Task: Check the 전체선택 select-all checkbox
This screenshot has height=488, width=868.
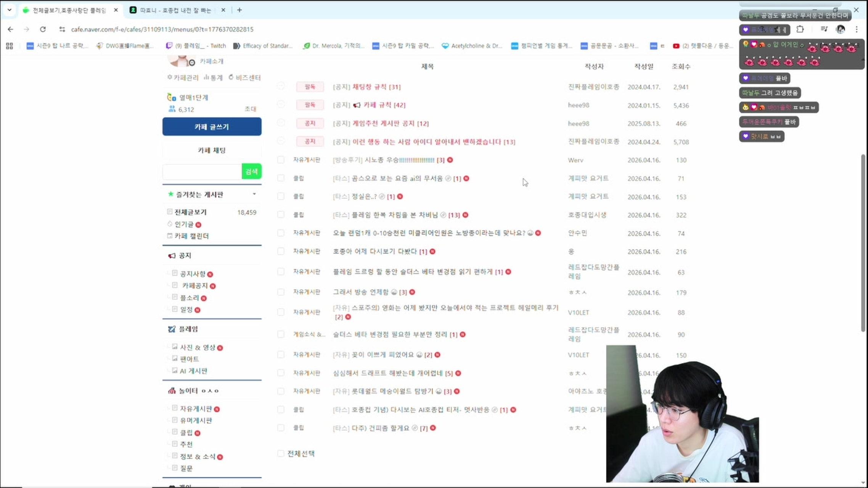Action: click(x=281, y=454)
